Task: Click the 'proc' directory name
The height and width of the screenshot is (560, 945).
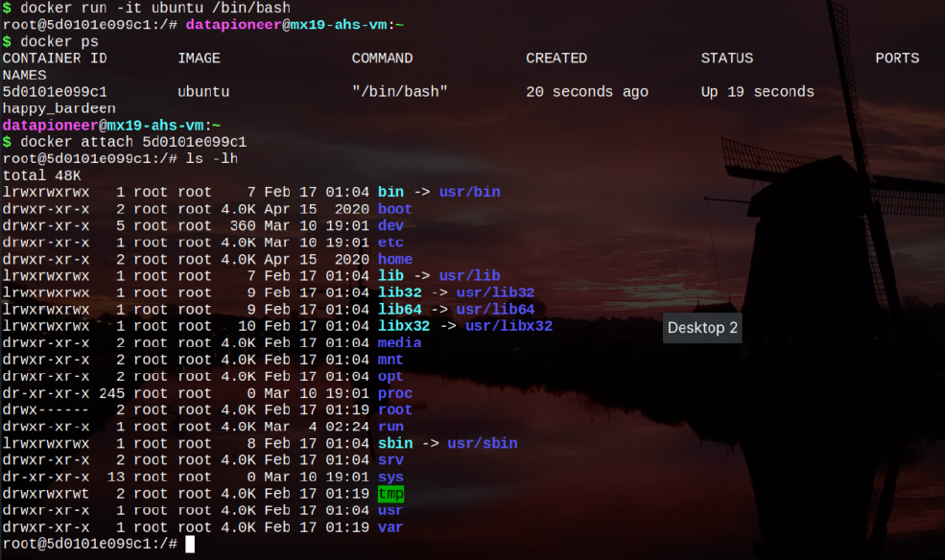Action: click(x=394, y=393)
